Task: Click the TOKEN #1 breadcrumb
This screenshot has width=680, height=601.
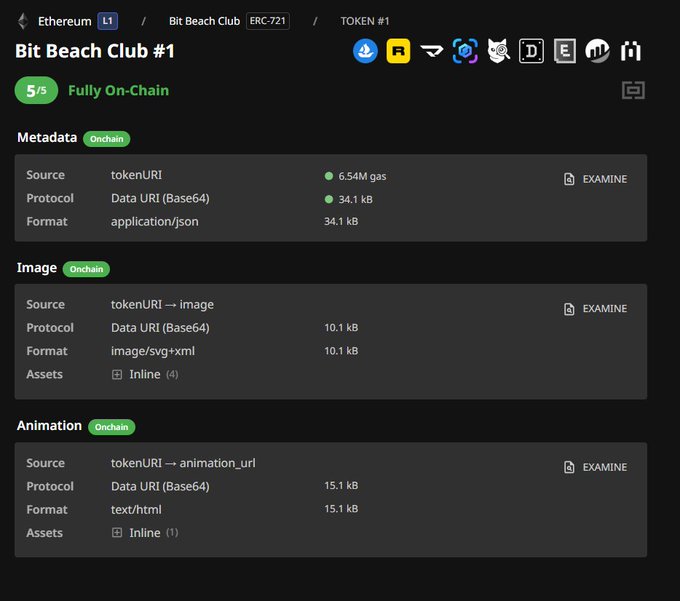Action: (365, 21)
